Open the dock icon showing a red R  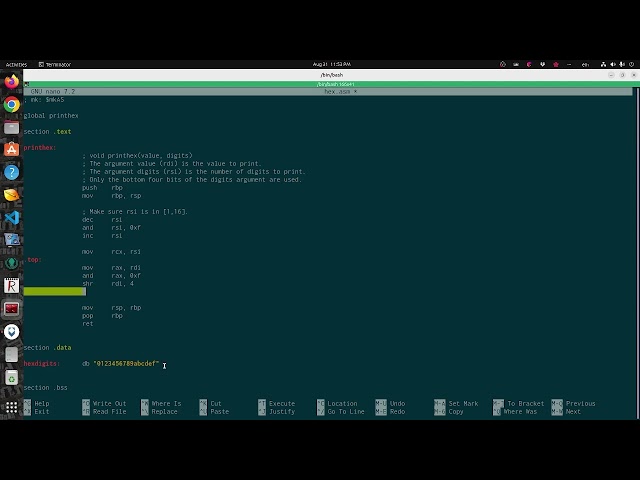click(x=11, y=286)
